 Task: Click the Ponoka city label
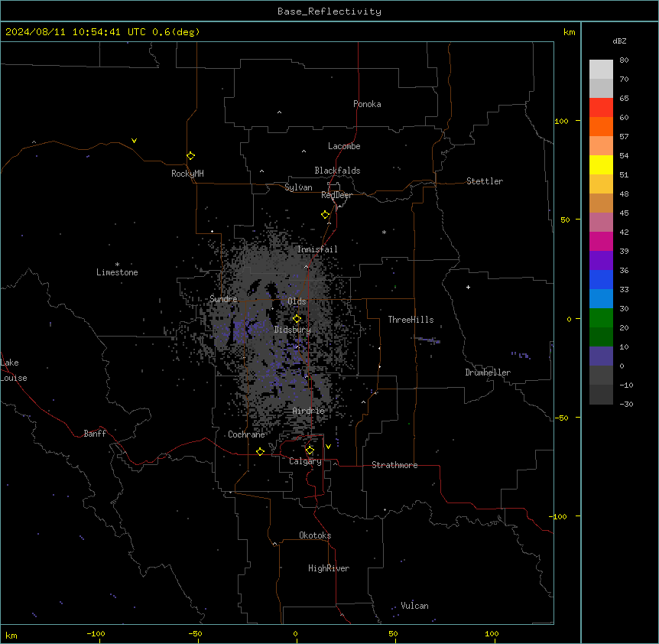coord(367,104)
